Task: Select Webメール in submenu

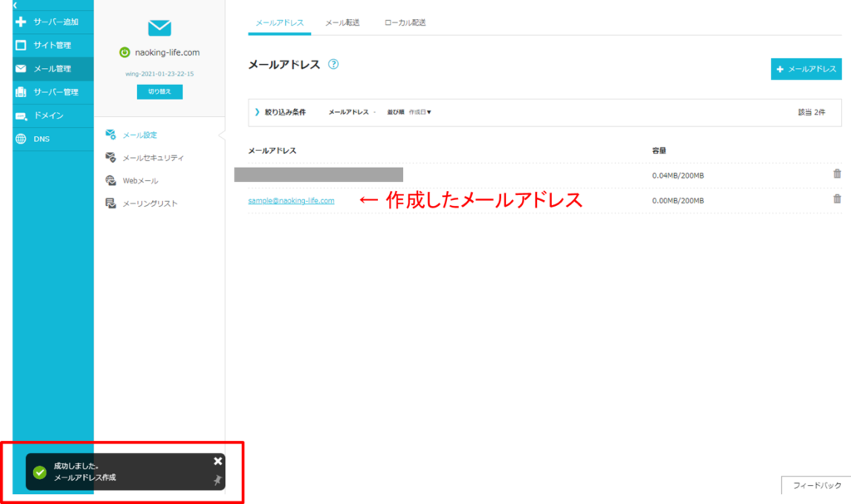Action: click(x=140, y=181)
